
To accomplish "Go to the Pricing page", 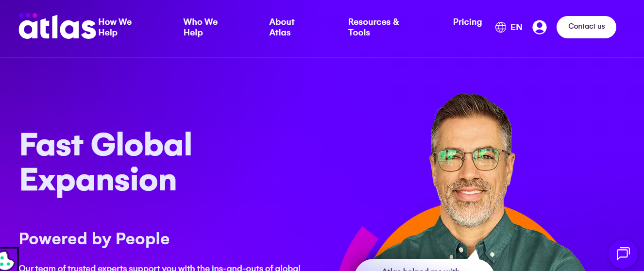I will tap(467, 22).
